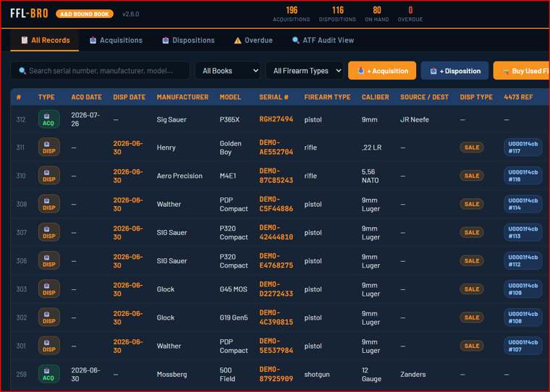Click the SALE badge in the Aero Precision row
The width and height of the screenshot is (550, 392).
pyautogui.click(x=472, y=176)
